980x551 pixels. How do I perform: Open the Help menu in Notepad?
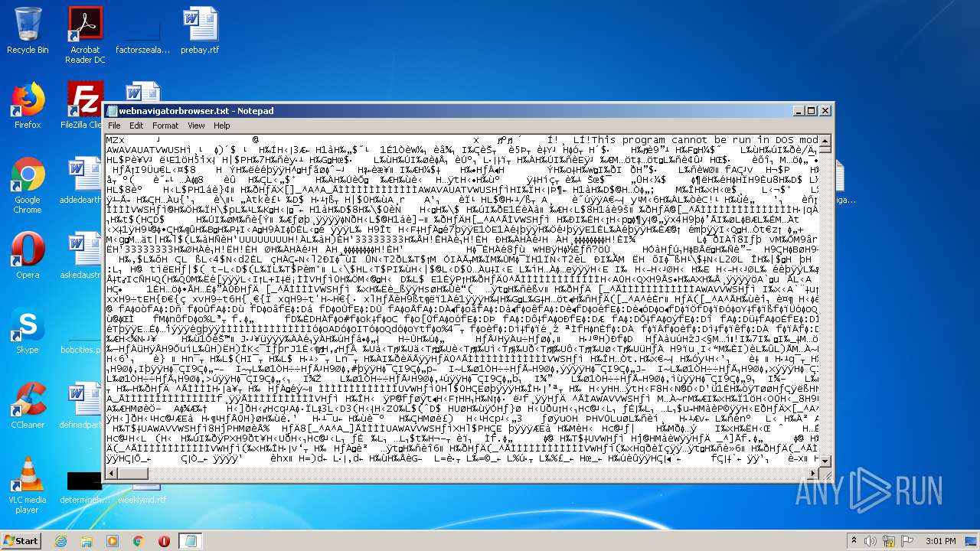click(221, 126)
